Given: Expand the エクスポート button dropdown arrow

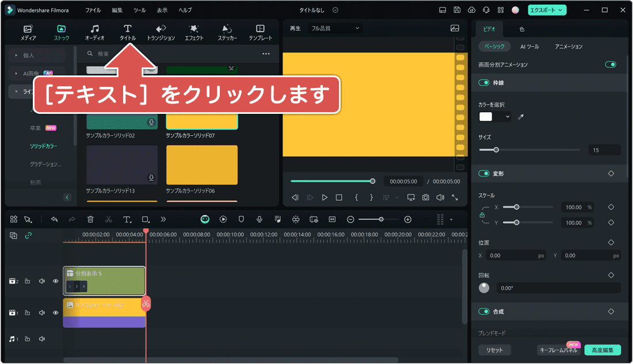Looking at the screenshot, I should pos(560,10).
